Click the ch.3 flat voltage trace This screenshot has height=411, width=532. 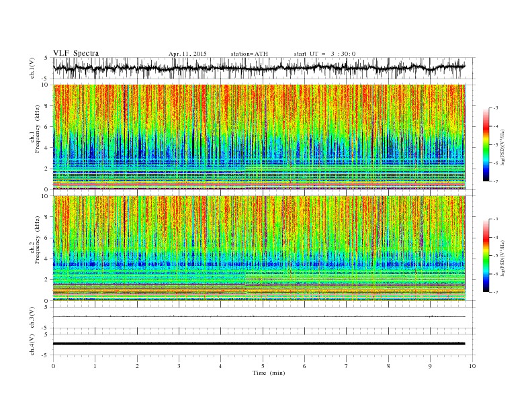[259, 316]
